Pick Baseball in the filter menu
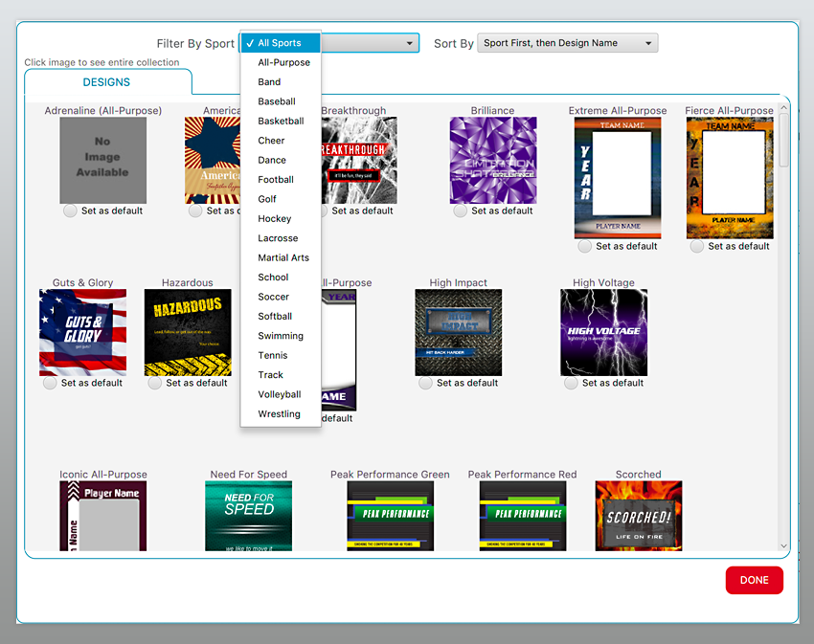 281,101
